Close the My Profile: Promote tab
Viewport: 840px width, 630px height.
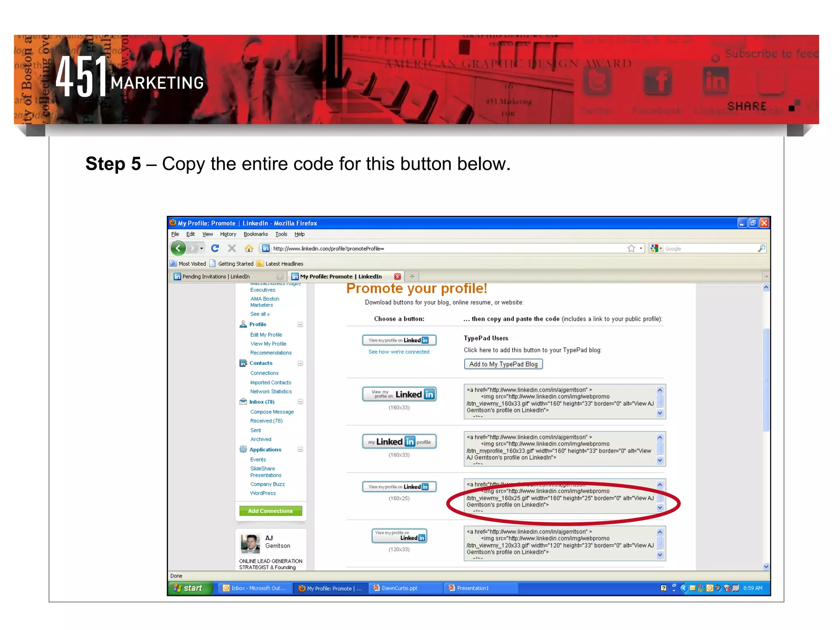click(397, 276)
